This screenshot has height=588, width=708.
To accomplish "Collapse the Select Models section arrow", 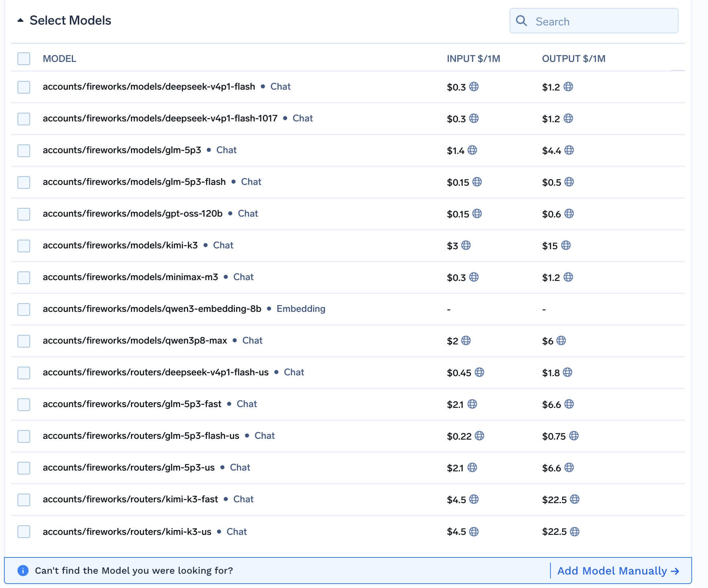I will [x=21, y=20].
